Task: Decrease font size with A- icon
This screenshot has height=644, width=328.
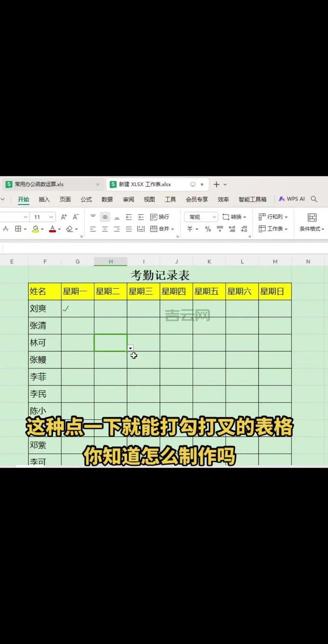Action: (x=76, y=217)
